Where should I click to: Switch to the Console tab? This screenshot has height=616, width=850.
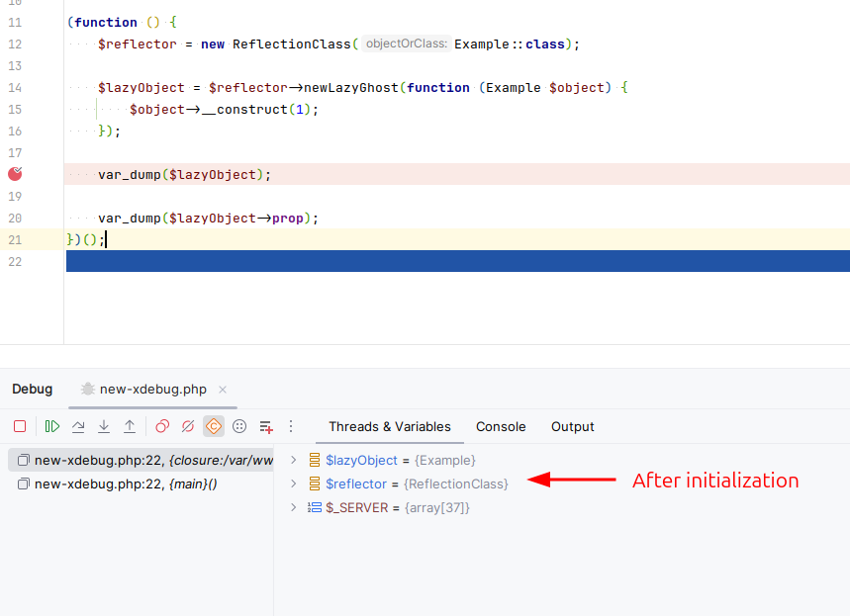501,427
